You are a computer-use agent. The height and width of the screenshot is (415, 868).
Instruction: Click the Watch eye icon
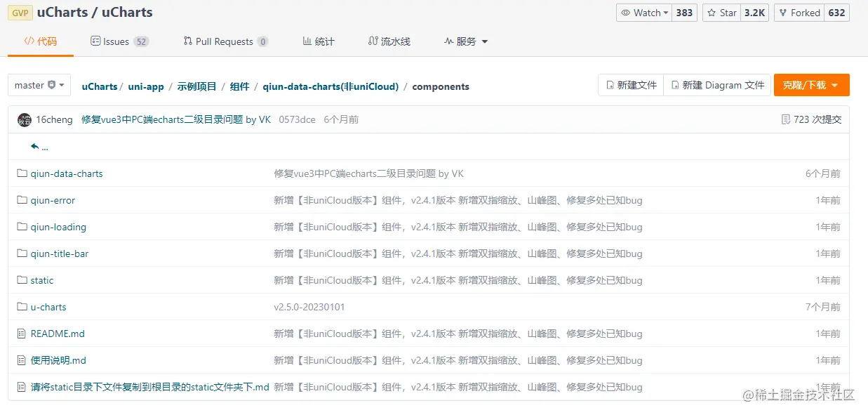pyautogui.click(x=626, y=13)
